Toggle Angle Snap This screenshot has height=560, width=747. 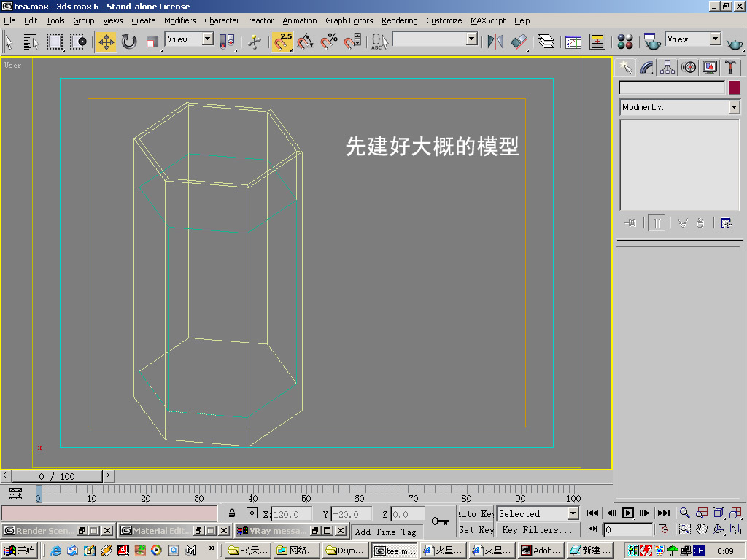pos(306,42)
